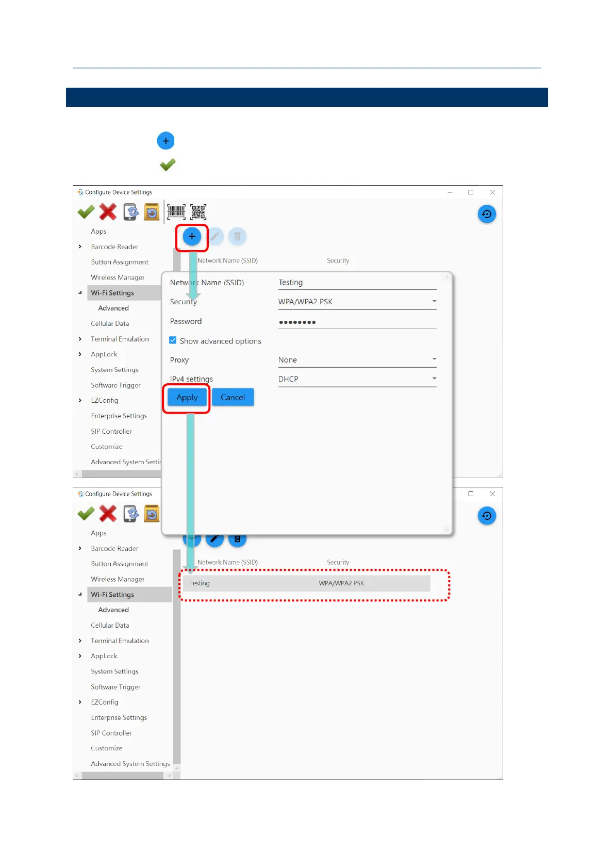
Task: Open the Proxy dropdown set to None
Action: (x=357, y=360)
